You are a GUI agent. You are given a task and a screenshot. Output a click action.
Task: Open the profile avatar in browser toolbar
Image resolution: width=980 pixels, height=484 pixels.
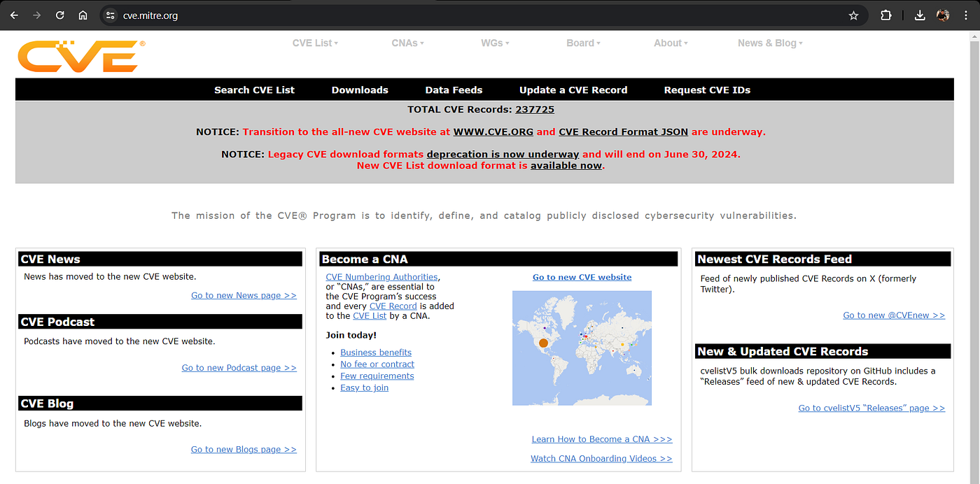click(x=943, y=15)
